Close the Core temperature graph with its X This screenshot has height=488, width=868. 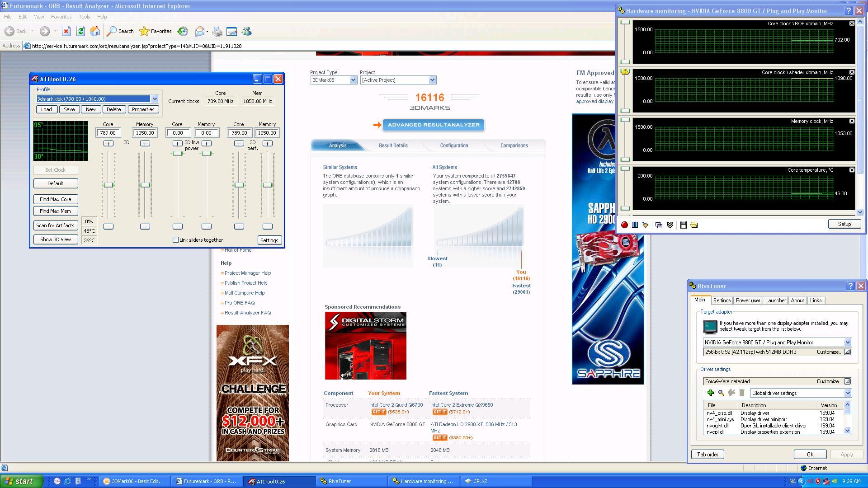[x=852, y=170]
